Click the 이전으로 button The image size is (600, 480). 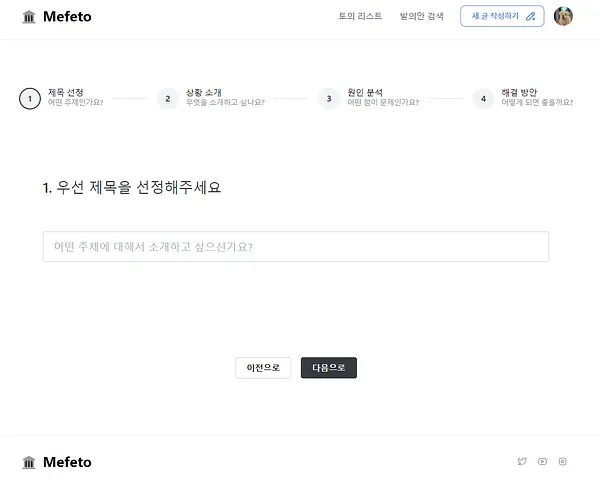[x=263, y=368]
